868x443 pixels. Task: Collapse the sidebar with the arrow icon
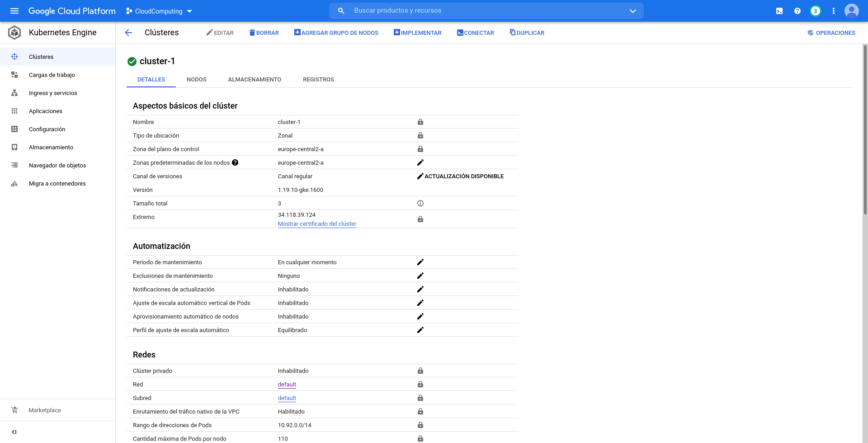(x=14, y=432)
